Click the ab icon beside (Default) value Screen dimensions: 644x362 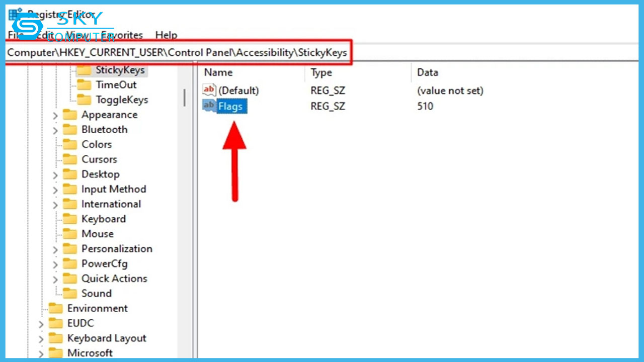pos(208,90)
